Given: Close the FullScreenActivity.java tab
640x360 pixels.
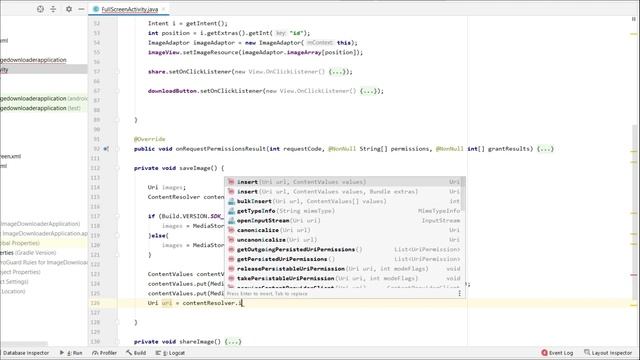Looking at the screenshot, I should coord(164,9).
